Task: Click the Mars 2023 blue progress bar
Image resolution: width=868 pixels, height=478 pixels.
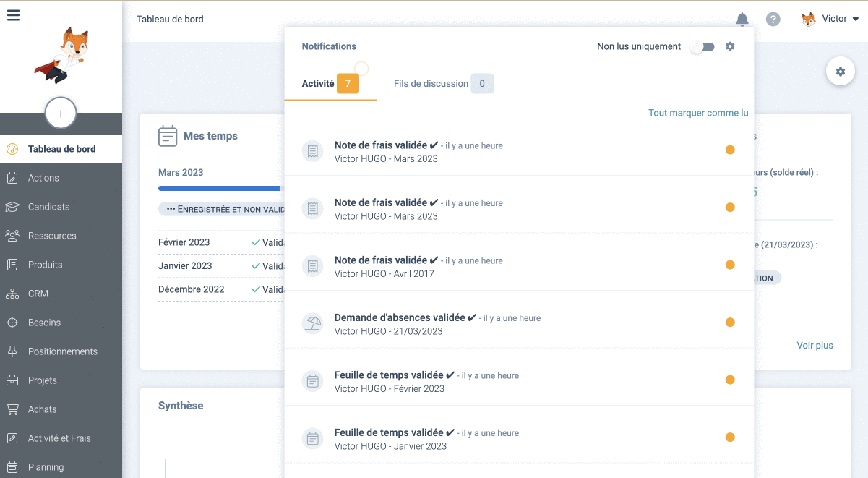Action: [x=220, y=188]
